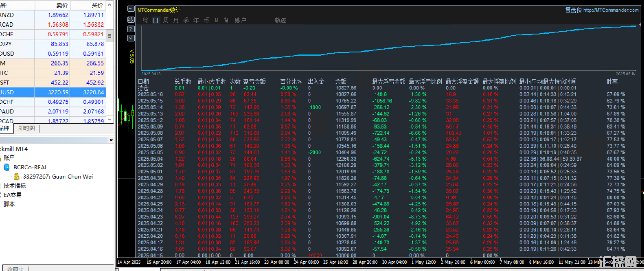The width and height of the screenshot is (644, 271).
Task: Click the account user icon beside 33297267
Action: click(x=17, y=176)
